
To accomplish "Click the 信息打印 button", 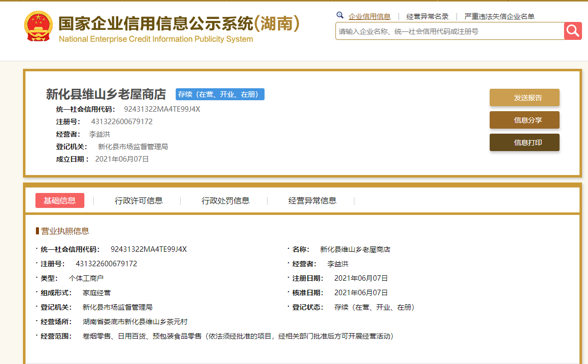I will [x=524, y=143].
